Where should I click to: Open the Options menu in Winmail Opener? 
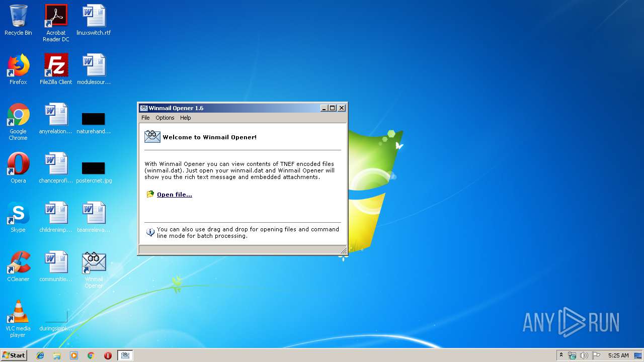coord(165,118)
